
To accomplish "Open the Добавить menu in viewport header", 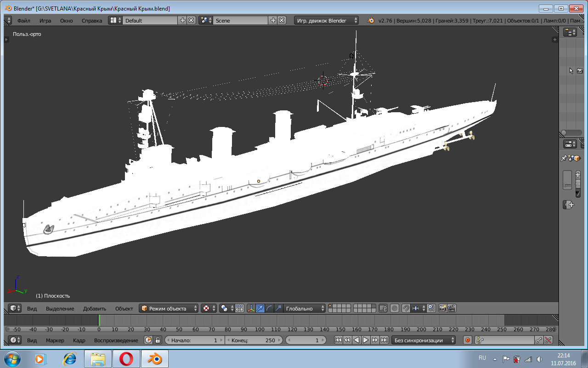I will click(x=95, y=308).
